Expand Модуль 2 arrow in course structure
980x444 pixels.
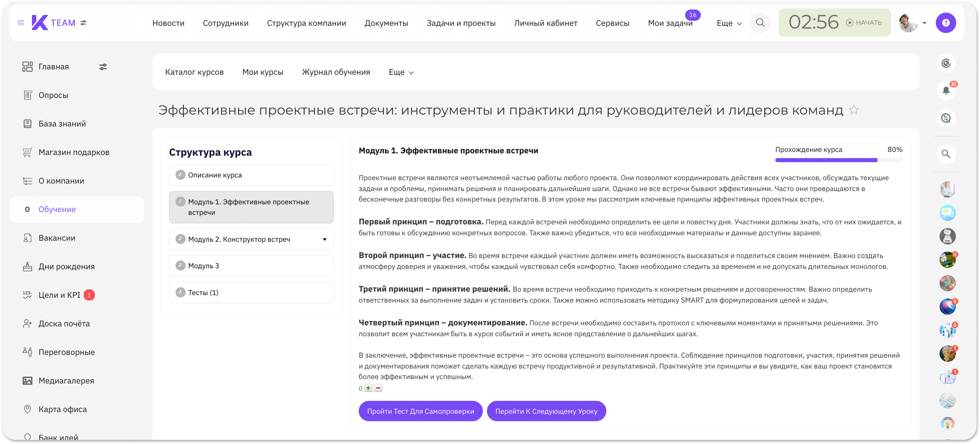click(x=325, y=239)
